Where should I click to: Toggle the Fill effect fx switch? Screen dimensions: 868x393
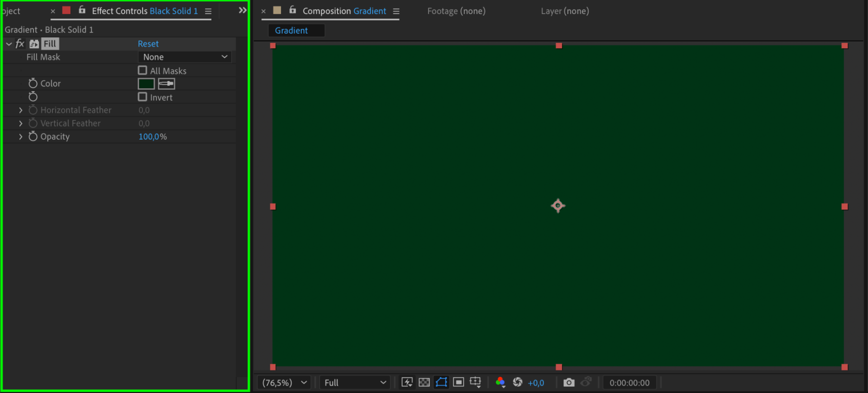pos(20,44)
